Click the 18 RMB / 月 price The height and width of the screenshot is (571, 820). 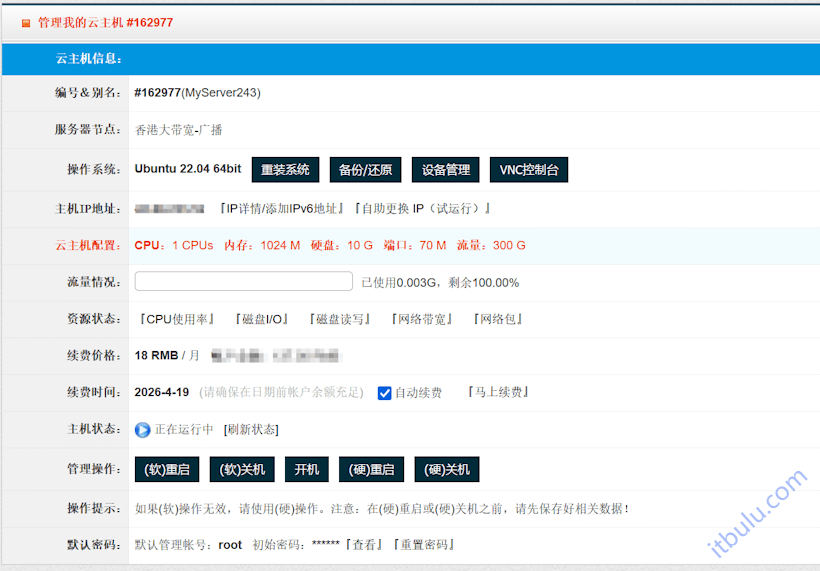pos(167,356)
